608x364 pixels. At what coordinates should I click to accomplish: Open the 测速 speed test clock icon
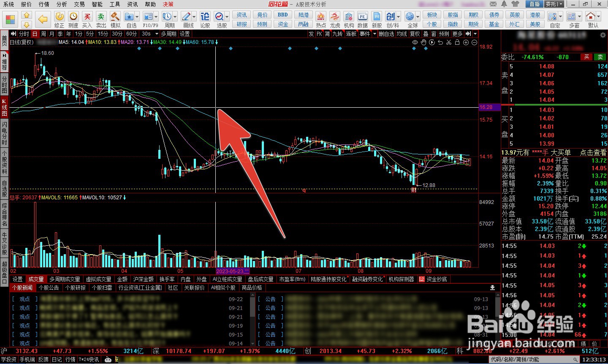[73, 16]
